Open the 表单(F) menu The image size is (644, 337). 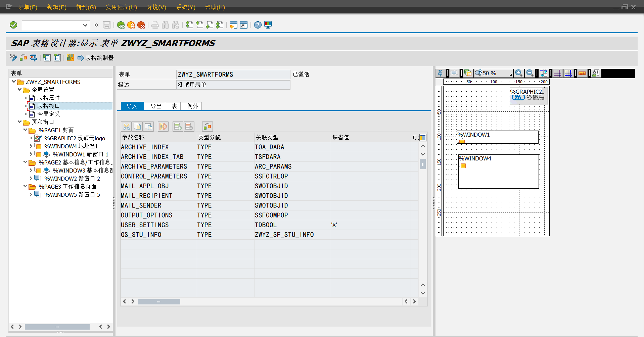[28, 7]
